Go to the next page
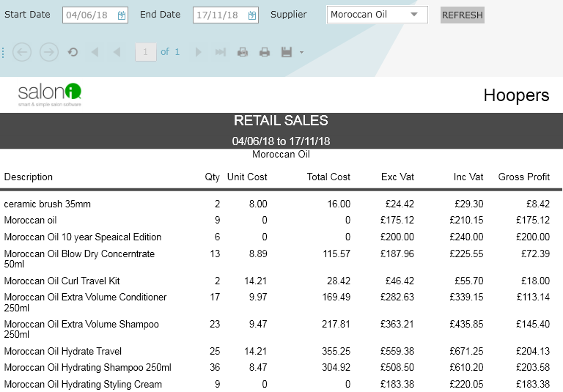The width and height of the screenshot is (563, 392). (x=198, y=52)
